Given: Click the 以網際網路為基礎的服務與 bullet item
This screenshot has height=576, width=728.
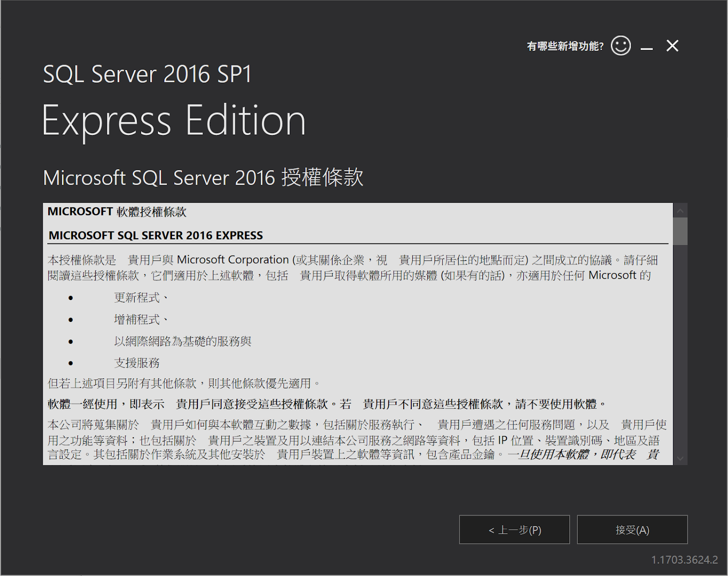Looking at the screenshot, I should 182,341.
